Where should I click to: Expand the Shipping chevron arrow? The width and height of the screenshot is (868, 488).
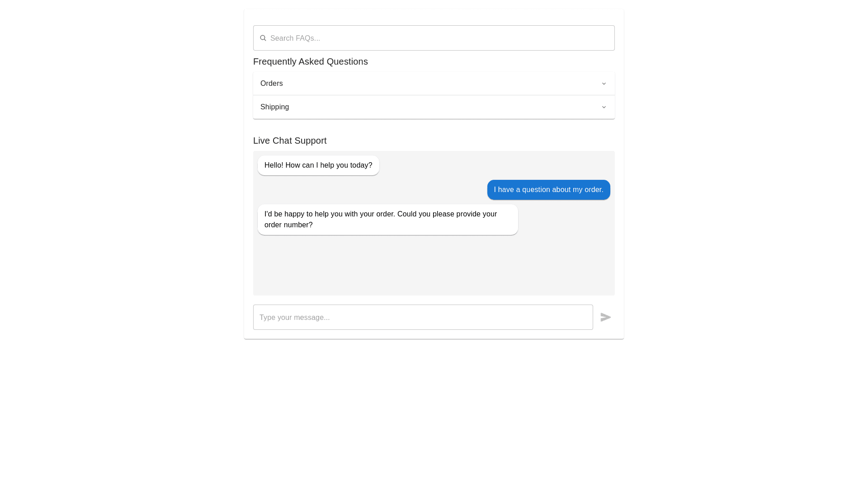pos(604,107)
